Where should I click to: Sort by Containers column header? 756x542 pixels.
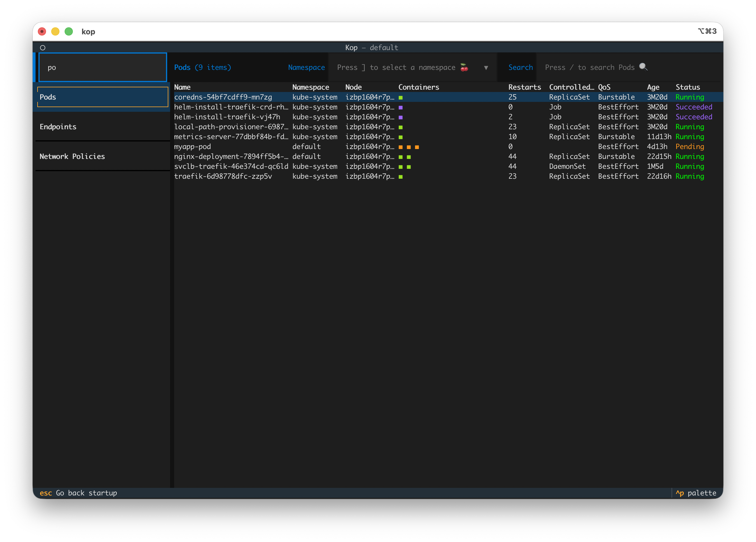coord(419,87)
